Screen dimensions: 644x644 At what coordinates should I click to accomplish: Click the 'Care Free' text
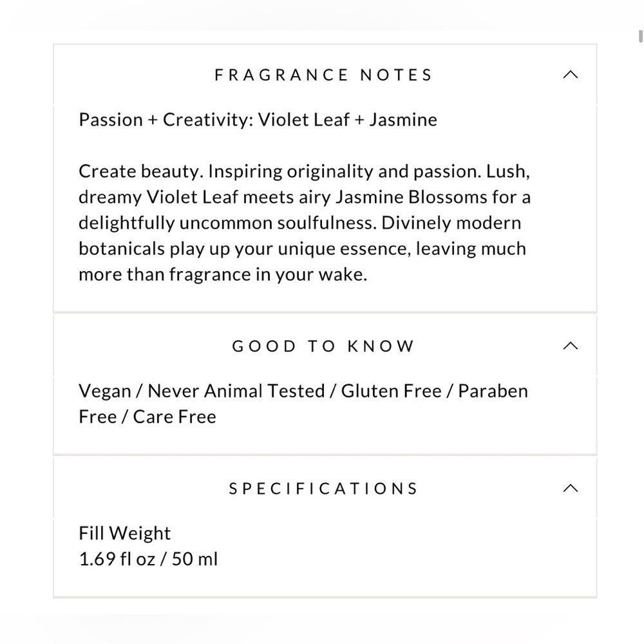[x=175, y=417]
